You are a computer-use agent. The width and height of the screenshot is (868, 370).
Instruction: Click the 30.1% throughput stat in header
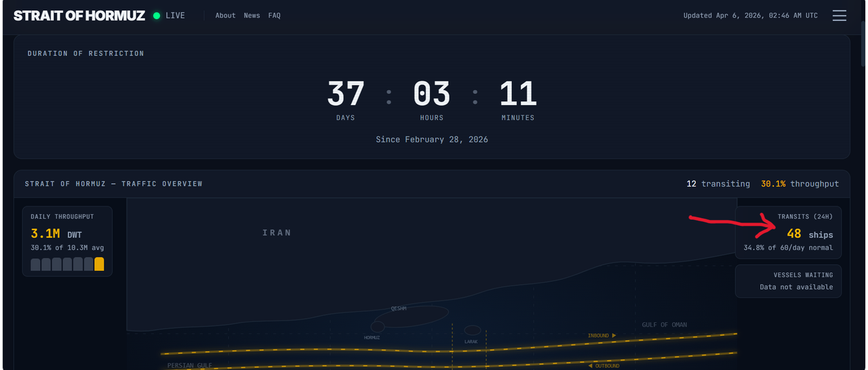800,184
